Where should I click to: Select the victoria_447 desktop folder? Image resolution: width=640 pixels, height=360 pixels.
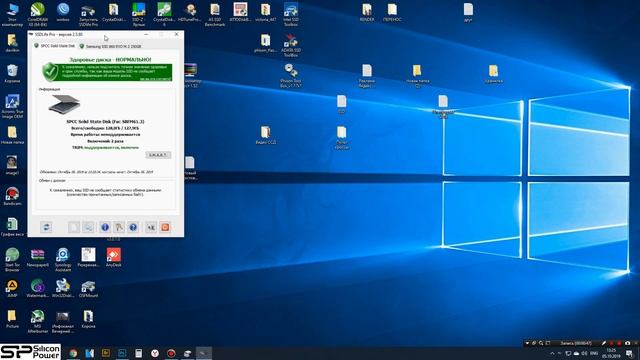[265, 12]
